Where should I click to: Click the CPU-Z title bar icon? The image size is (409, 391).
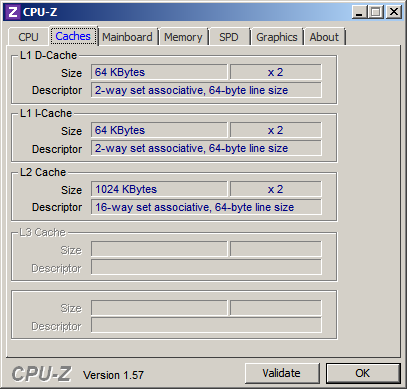coord(13,12)
